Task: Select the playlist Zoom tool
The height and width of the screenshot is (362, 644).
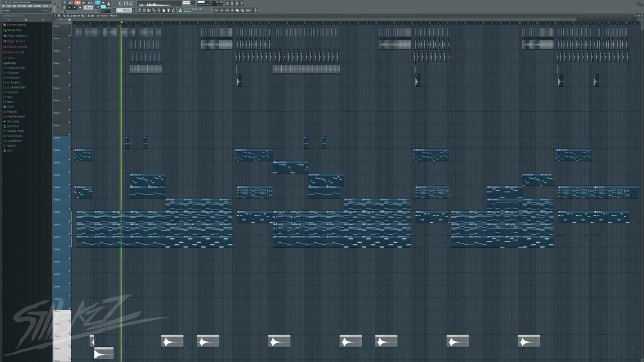Action: pos(89,16)
